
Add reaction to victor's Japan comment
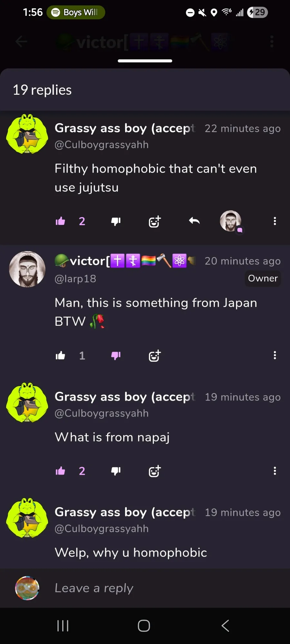tap(155, 356)
